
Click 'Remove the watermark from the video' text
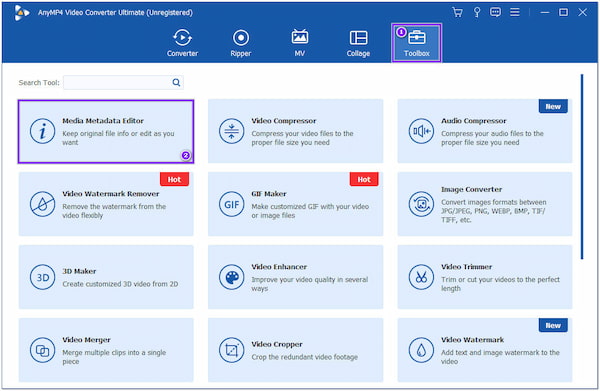click(x=114, y=211)
